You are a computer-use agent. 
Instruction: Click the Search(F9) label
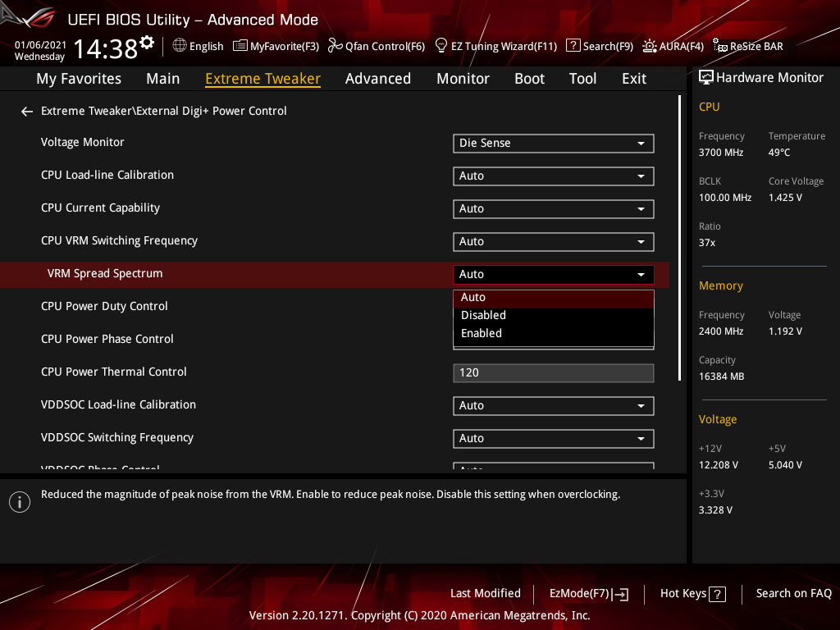pos(608,46)
